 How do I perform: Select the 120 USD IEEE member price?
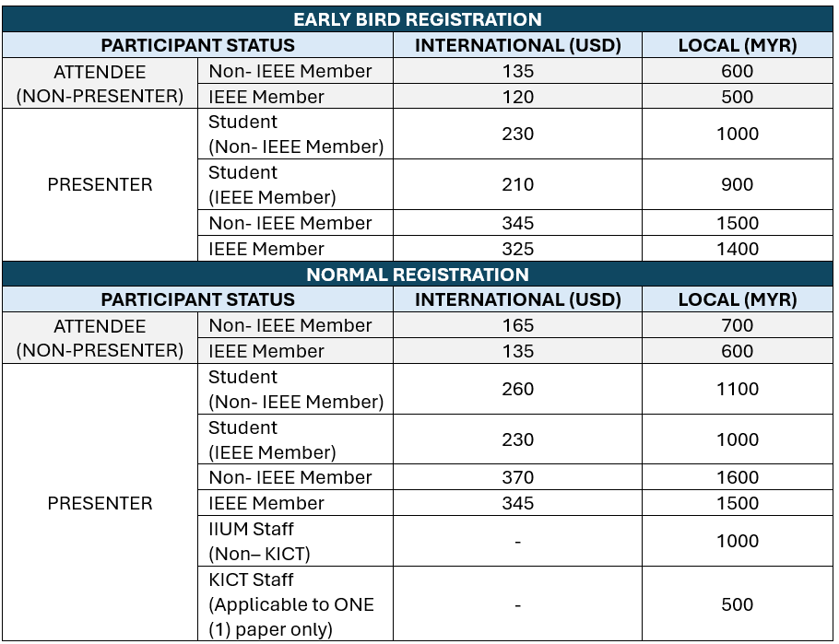coord(517,97)
